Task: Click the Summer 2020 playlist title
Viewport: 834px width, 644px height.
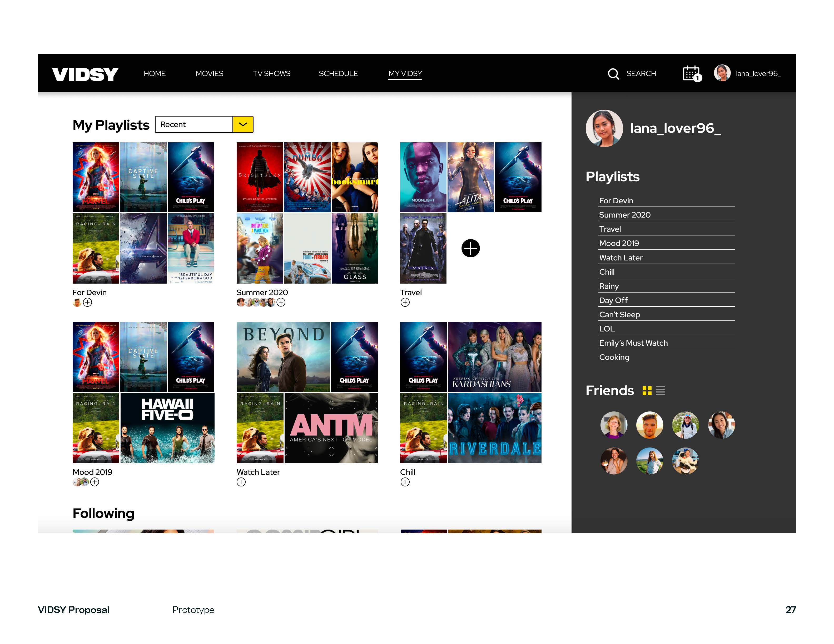Action: click(262, 293)
